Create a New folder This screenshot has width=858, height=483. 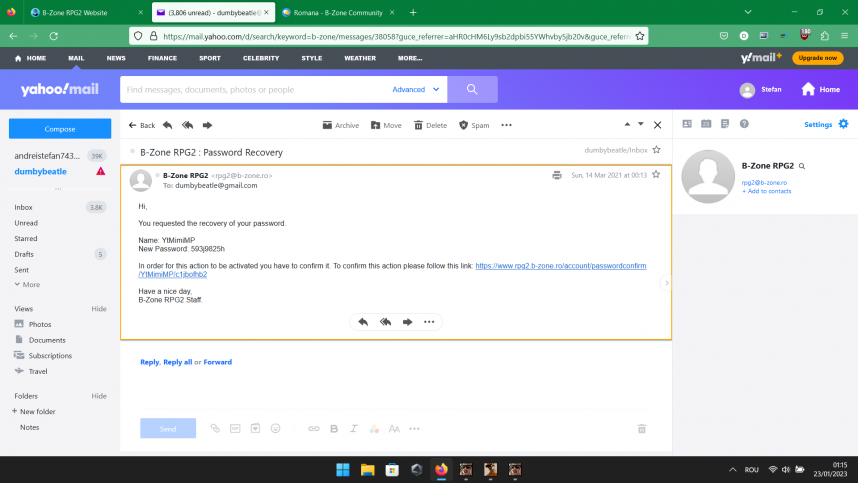(x=33, y=411)
